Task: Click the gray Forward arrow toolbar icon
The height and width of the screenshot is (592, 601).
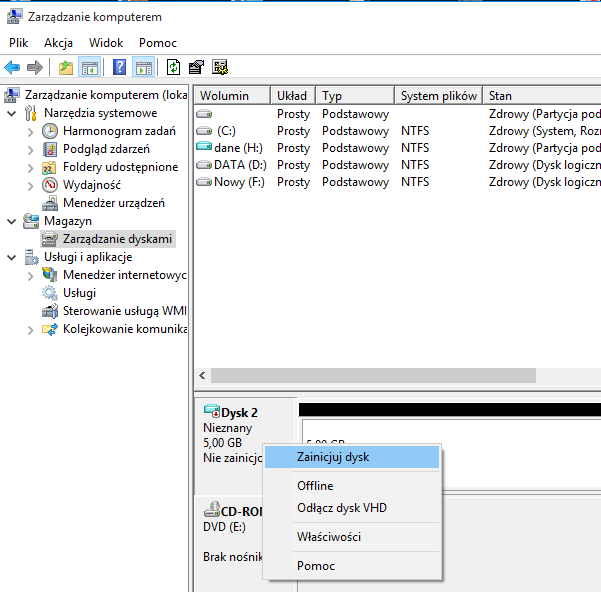Action: tap(34, 67)
